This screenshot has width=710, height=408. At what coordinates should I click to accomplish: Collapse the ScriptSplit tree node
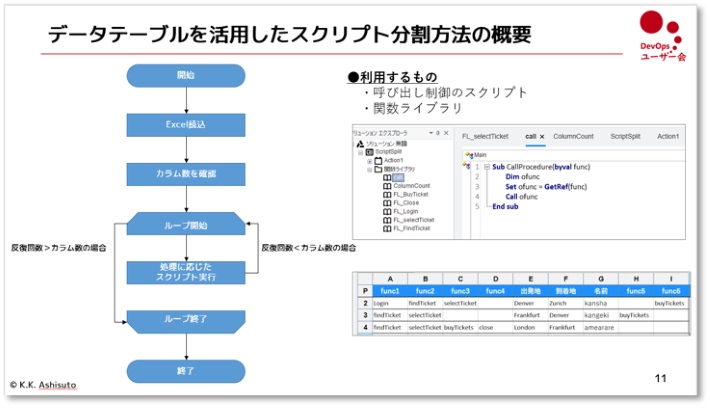coord(361,152)
